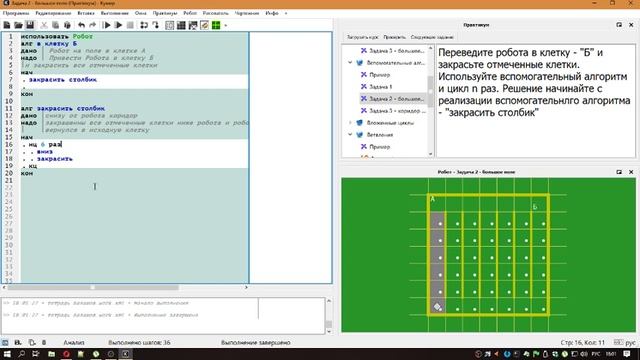This screenshot has width=640, height=360.
Task: Click the Step into icon
Action: point(156,25)
